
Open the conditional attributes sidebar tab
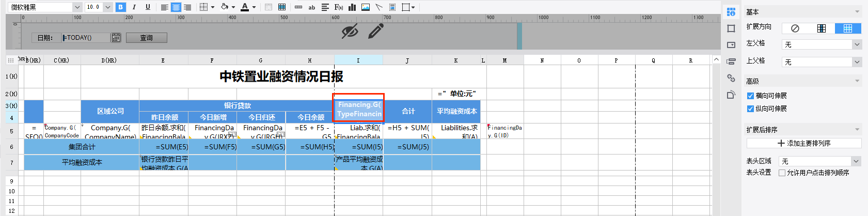731,61
